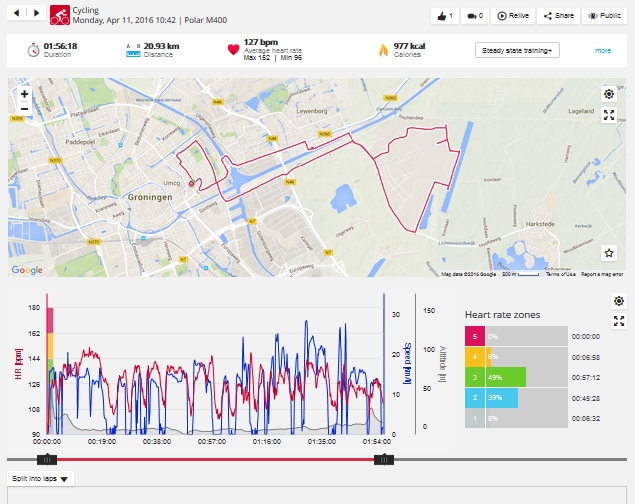
Task: Click the star icon on the map
Action: click(608, 255)
